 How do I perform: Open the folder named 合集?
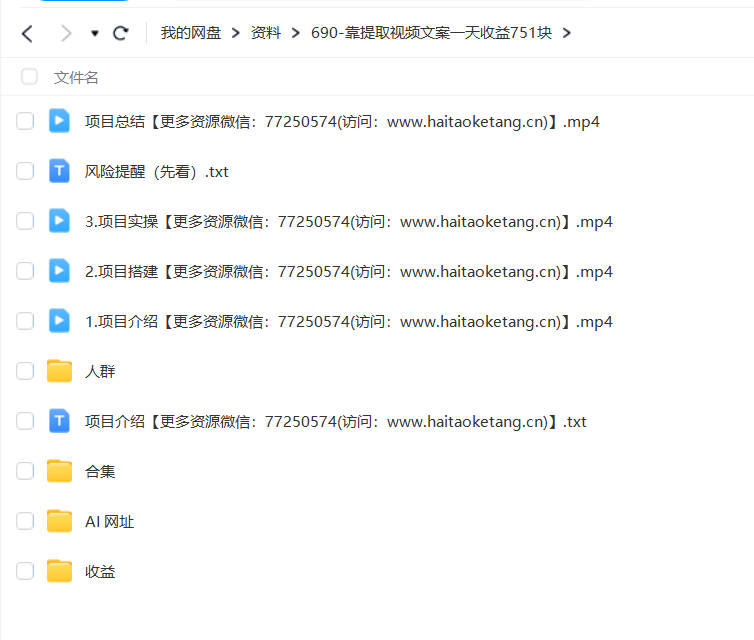point(100,471)
